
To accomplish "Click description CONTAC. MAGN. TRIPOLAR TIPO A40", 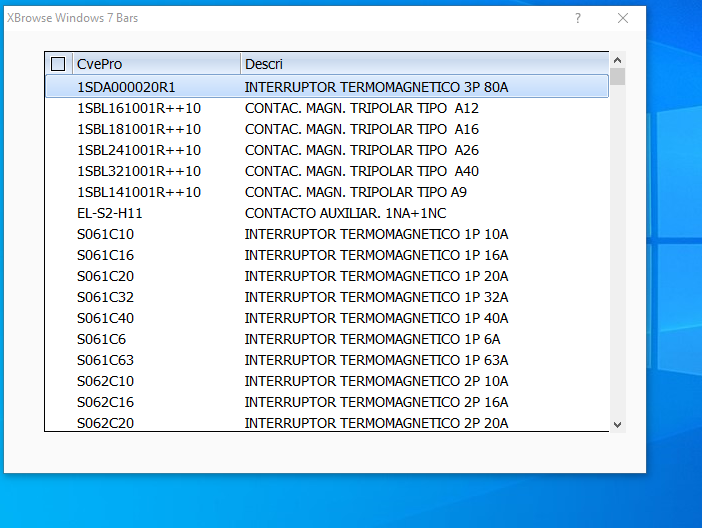I will (362, 171).
